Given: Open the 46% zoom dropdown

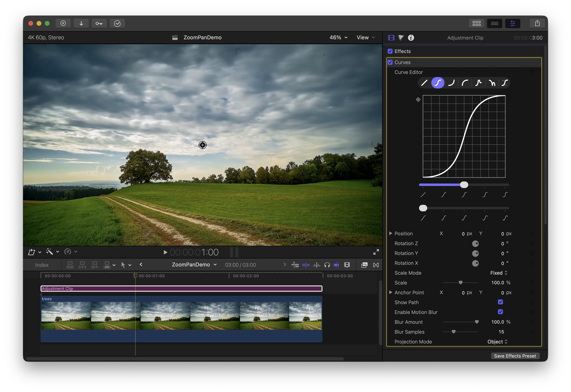Looking at the screenshot, I should point(338,37).
